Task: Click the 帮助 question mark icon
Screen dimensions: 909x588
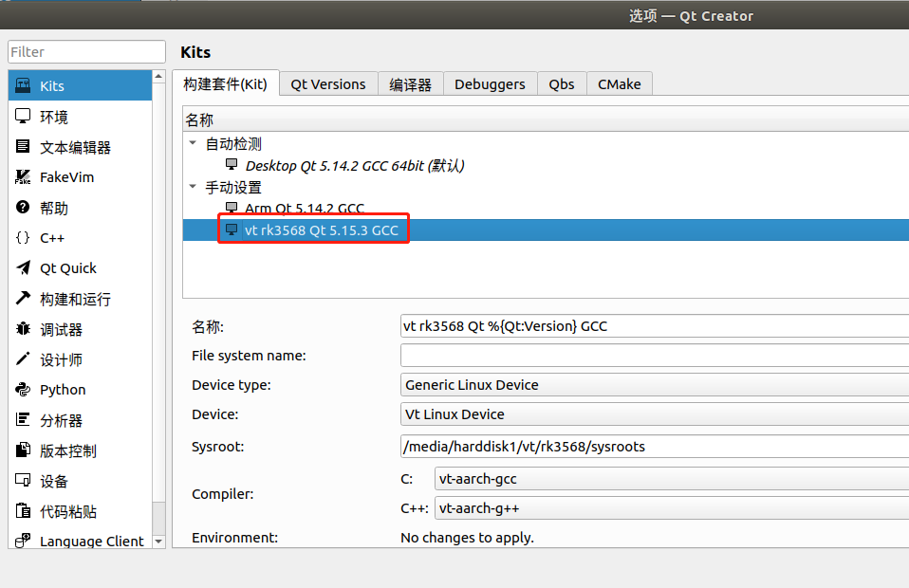Action: (24, 208)
